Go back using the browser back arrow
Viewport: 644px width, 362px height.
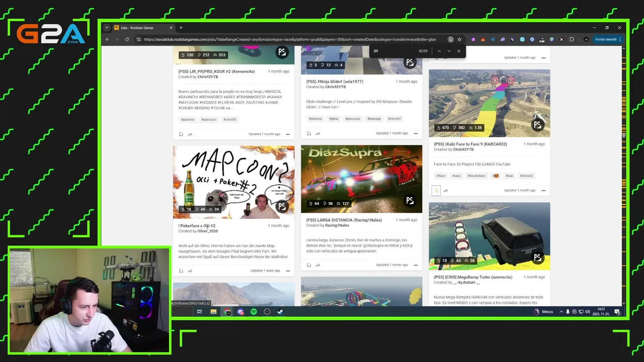pyautogui.click(x=107, y=39)
